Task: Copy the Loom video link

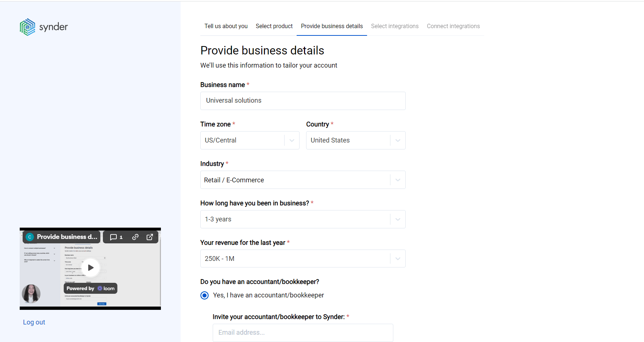Action: click(x=135, y=237)
